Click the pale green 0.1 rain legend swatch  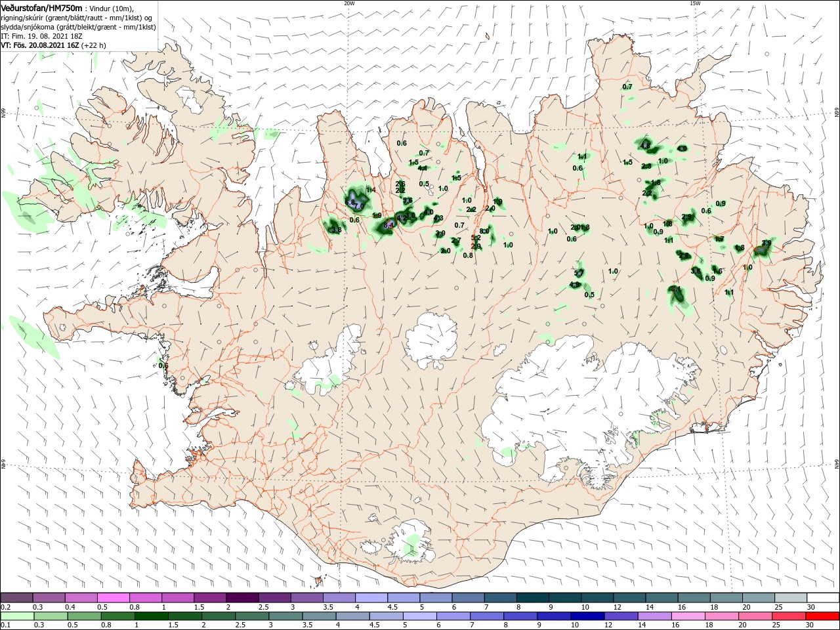pyautogui.click(x=17, y=616)
